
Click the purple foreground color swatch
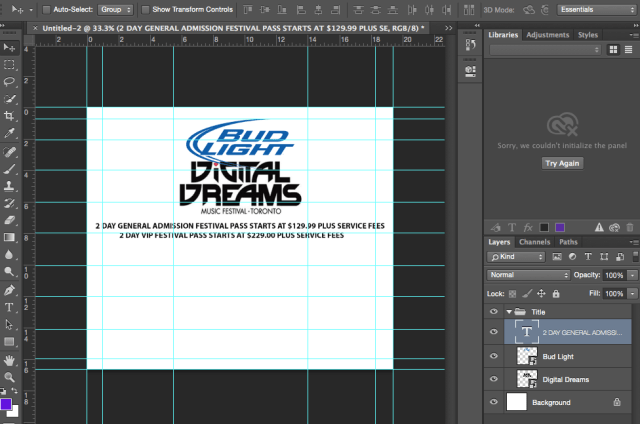click(6, 404)
